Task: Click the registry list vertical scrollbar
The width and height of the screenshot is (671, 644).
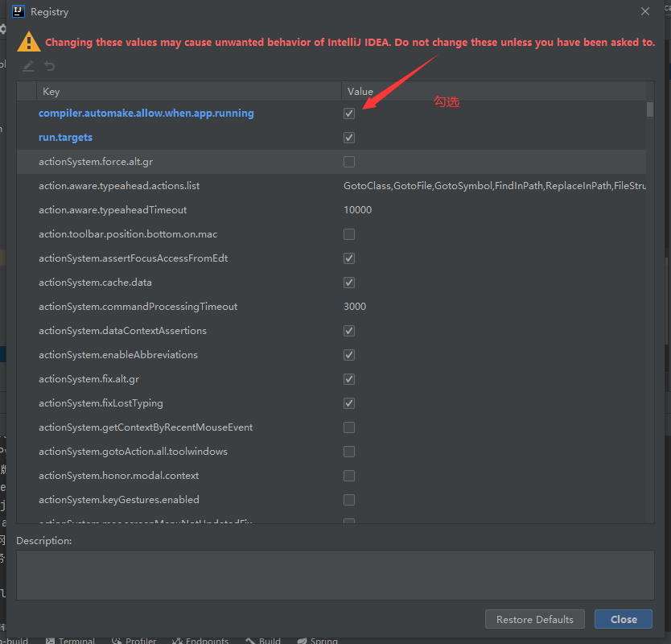Action: 649,110
